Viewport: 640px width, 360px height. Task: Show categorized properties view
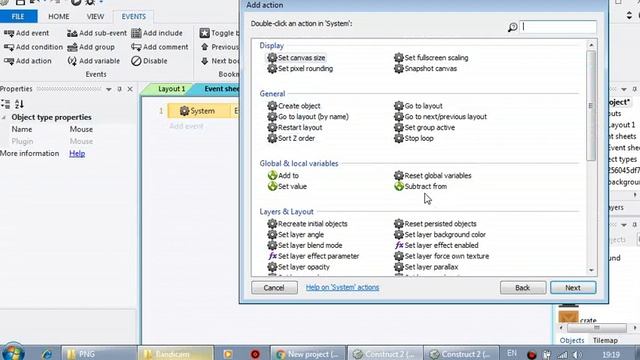(6, 104)
